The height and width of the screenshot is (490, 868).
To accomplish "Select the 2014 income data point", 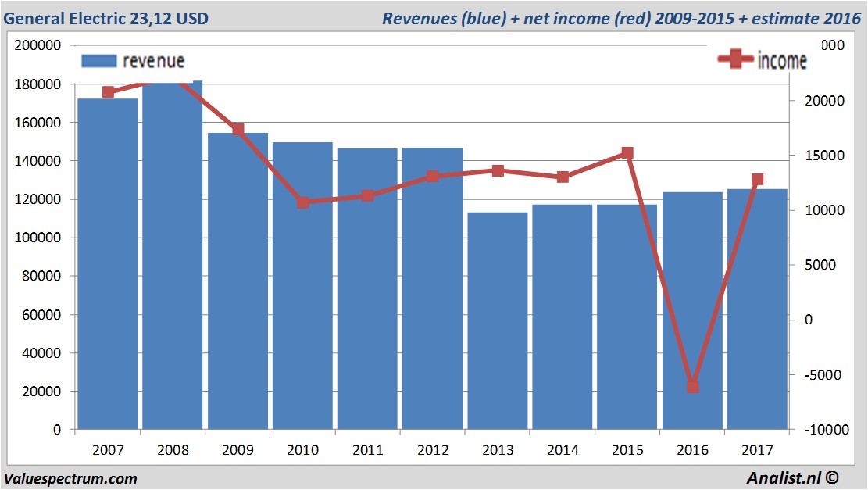I will (x=563, y=177).
